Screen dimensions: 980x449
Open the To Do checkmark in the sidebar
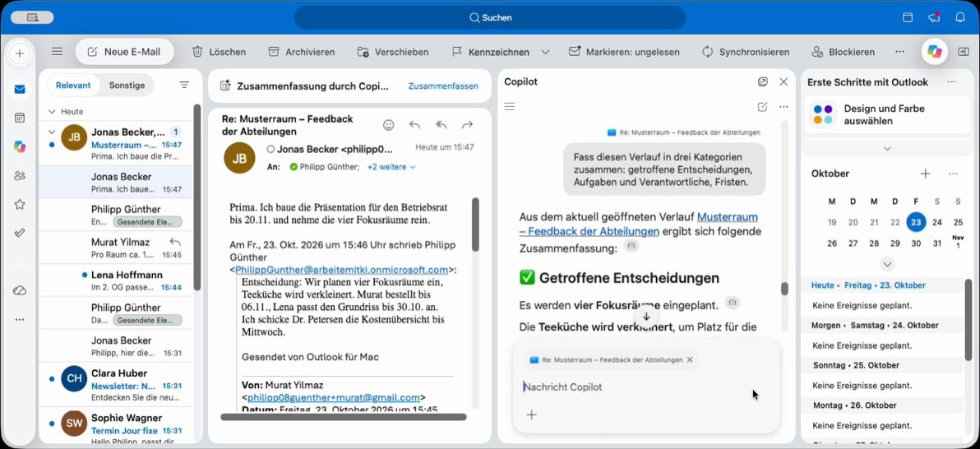pyautogui.click(x=20, y=233)
